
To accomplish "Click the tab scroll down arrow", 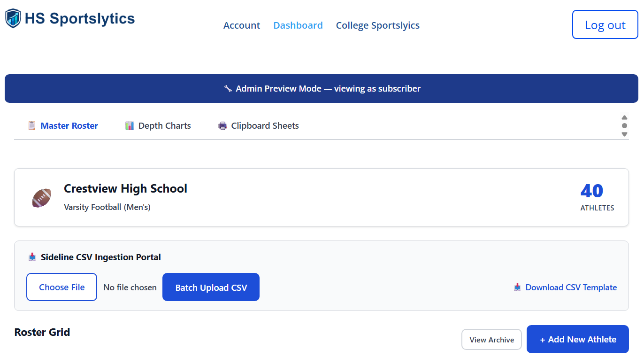I will click(x=624, y=134).
